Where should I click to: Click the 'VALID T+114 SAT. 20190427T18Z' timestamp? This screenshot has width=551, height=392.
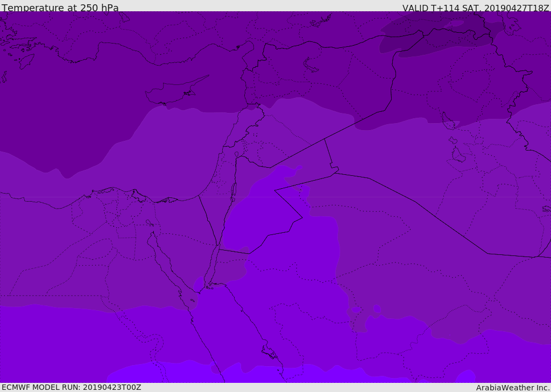476,8
